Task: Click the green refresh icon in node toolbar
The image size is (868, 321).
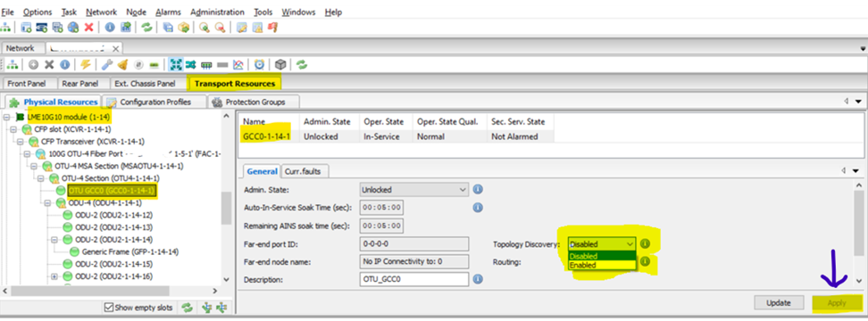Action: 302,64
